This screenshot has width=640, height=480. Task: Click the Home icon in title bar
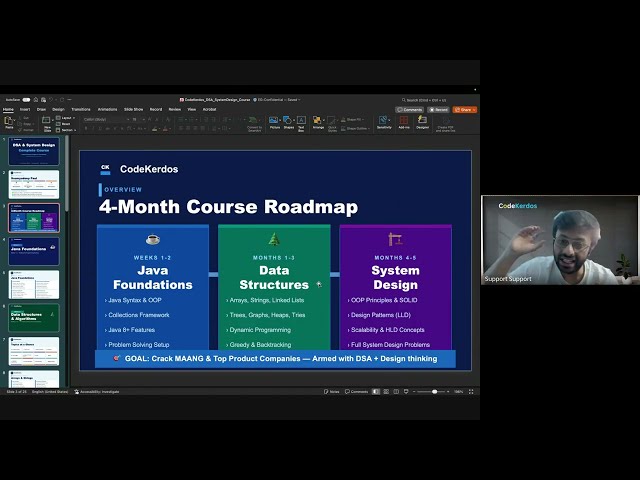[36, 100]
